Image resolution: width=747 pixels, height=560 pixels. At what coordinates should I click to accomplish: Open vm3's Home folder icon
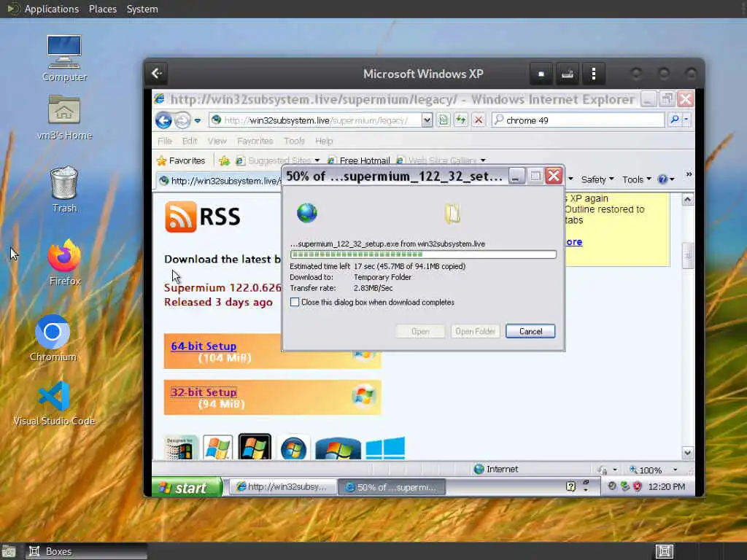point(64,117)
